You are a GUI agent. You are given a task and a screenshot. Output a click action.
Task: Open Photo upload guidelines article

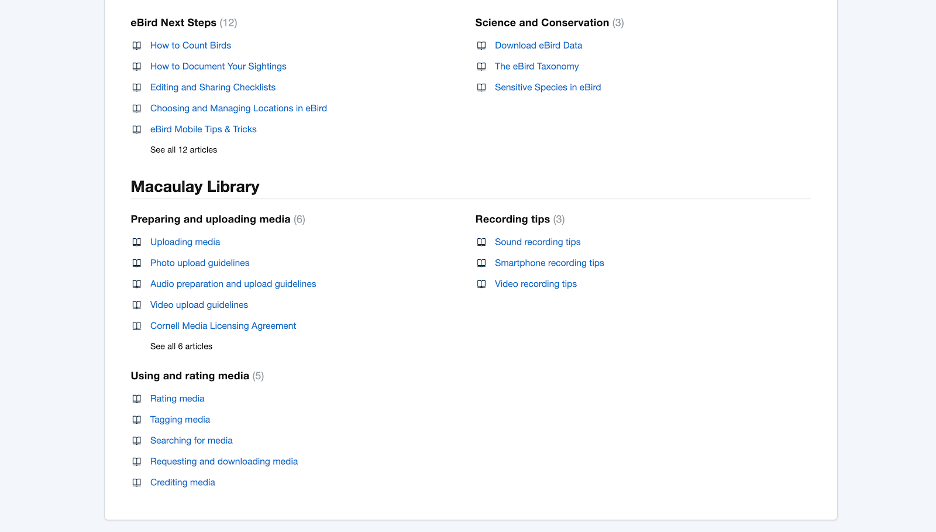199,263
